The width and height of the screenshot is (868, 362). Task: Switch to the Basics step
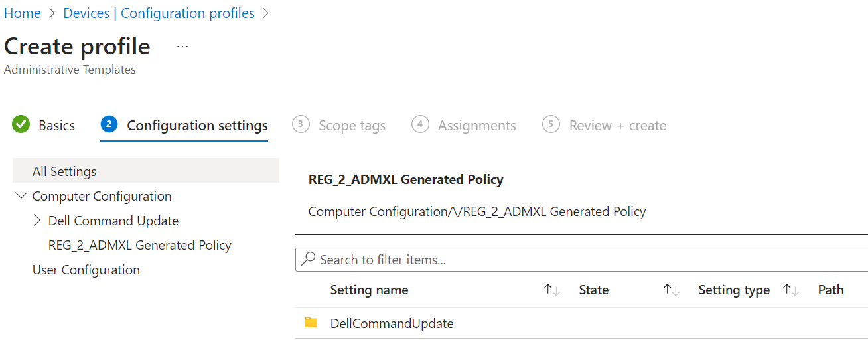point(56,125)
